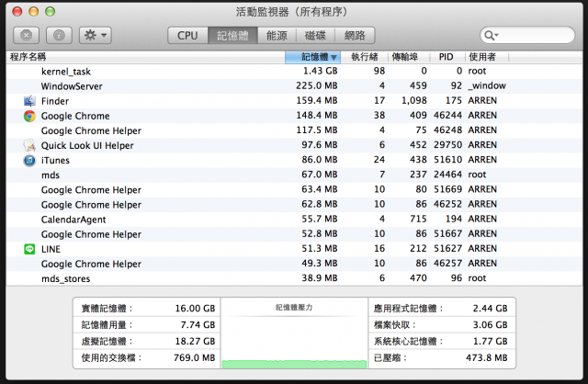The height and width of the screenshot is (384, 588).
Task: Toggle sort on the 記憶體 column header
Action: 312,57
